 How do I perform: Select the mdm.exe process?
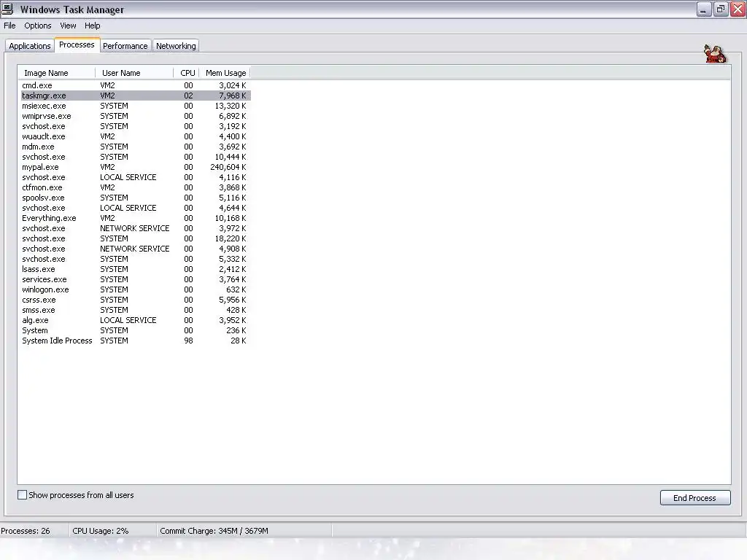135,147
